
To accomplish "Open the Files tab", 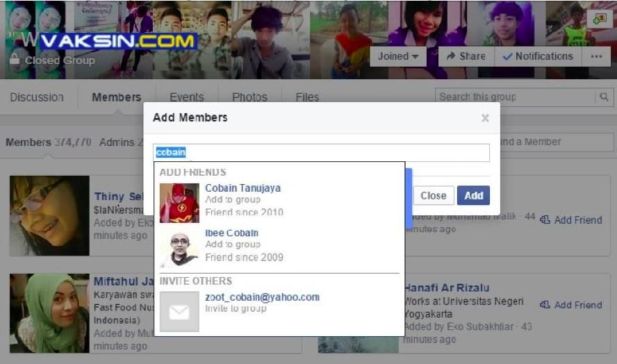I will click(307, 97).
